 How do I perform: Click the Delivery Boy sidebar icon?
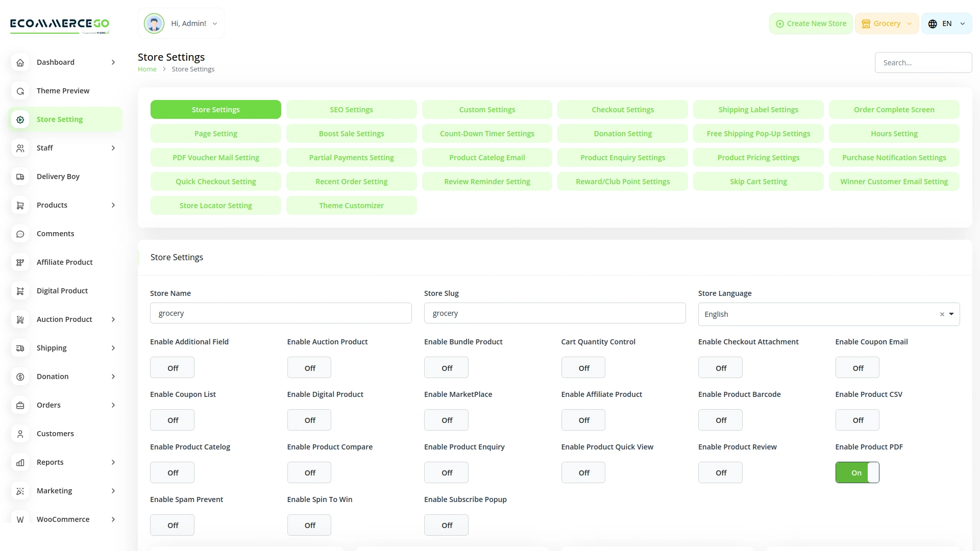tap(20, 177)
